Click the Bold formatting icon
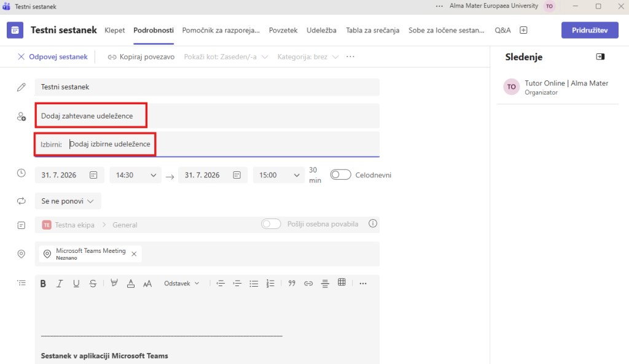The height and width of the screenshot is (364, 629). coord(43,284)
